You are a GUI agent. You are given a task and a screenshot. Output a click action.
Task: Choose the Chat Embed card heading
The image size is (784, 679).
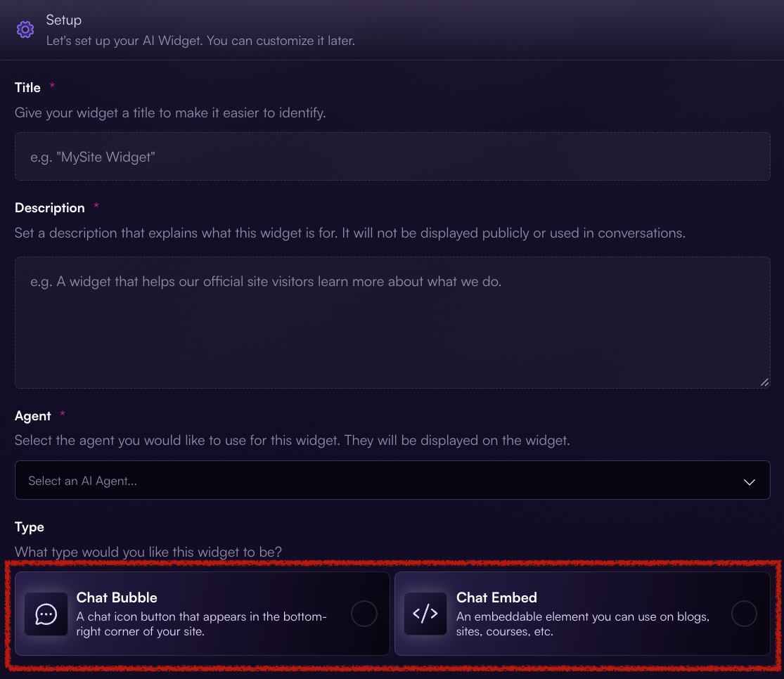tap(496, 597)
